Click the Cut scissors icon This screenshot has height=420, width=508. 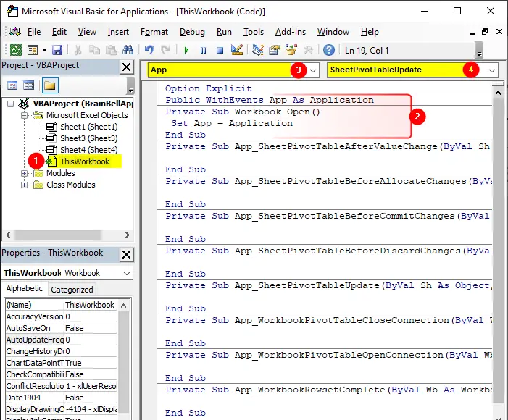pyautogui.click(x=78, y=50)
